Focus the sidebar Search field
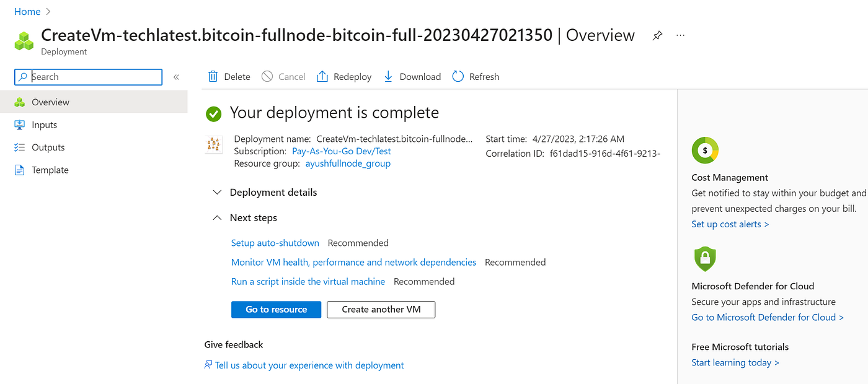Viewport: 868px width, 384px height. (88, 77)
